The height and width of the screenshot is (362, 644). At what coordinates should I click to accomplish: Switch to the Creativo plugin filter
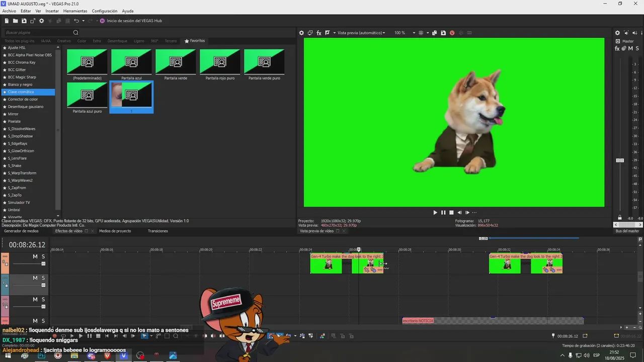point(64,41)
